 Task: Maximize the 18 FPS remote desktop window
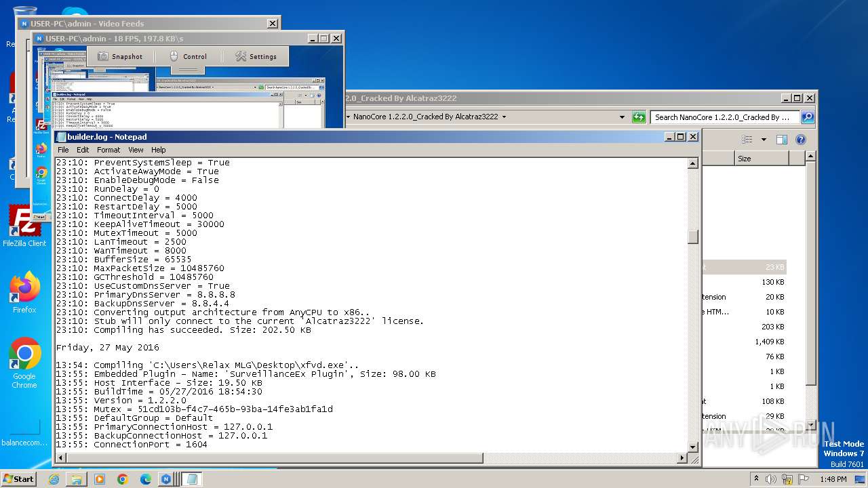tap(324, 39)
